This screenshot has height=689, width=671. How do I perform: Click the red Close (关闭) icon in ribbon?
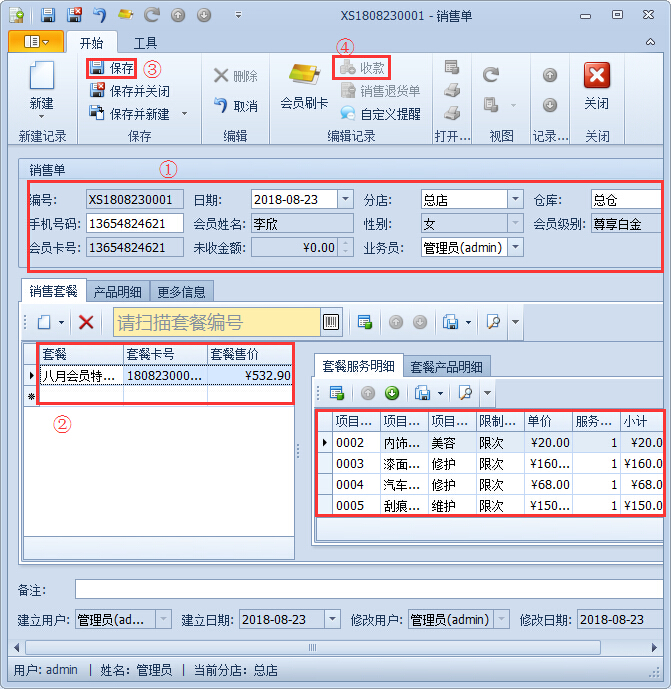coord(596,76)
